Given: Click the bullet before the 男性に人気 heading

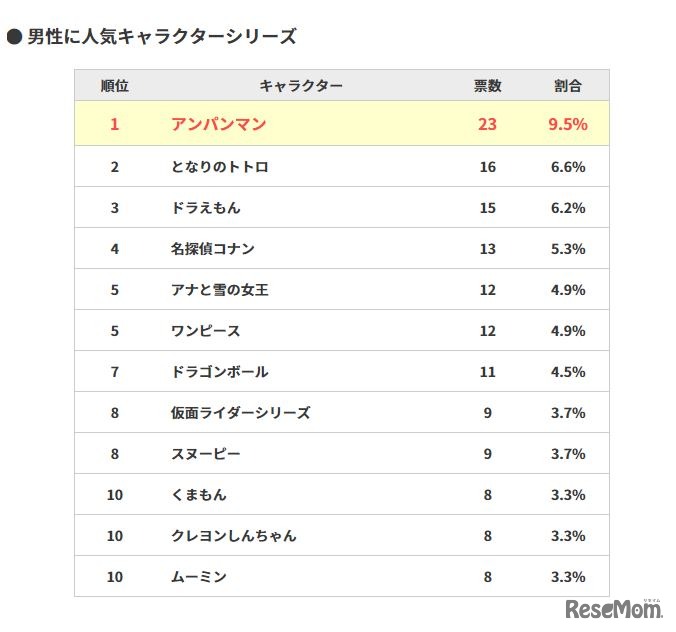Looking at the screenshot, I should [15, 37].
